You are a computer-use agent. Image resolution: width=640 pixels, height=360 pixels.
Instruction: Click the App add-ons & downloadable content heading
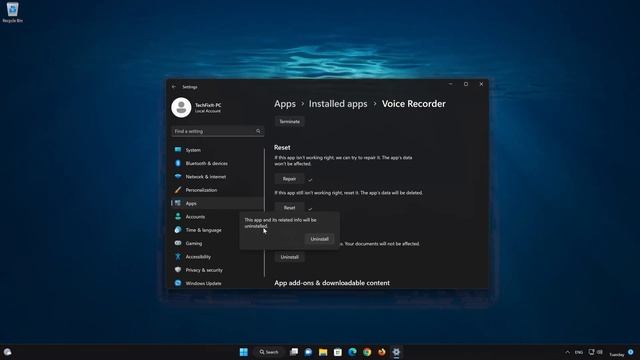332,283
